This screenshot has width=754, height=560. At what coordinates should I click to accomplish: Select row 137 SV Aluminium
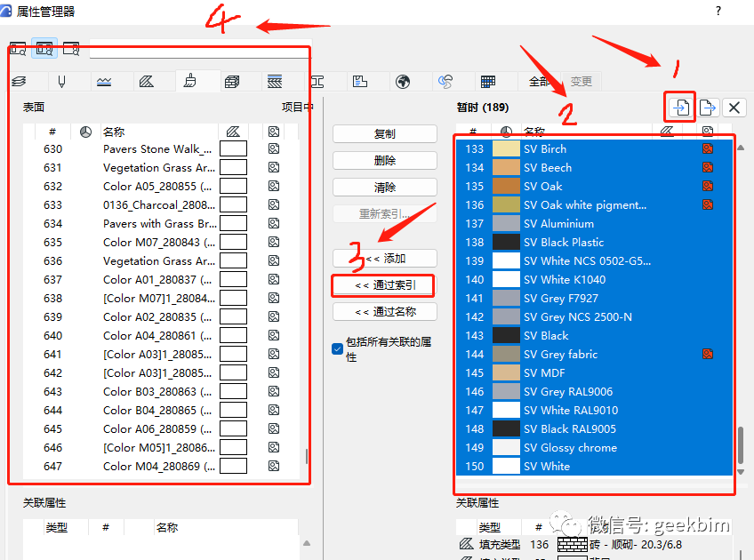coord(594,223)
